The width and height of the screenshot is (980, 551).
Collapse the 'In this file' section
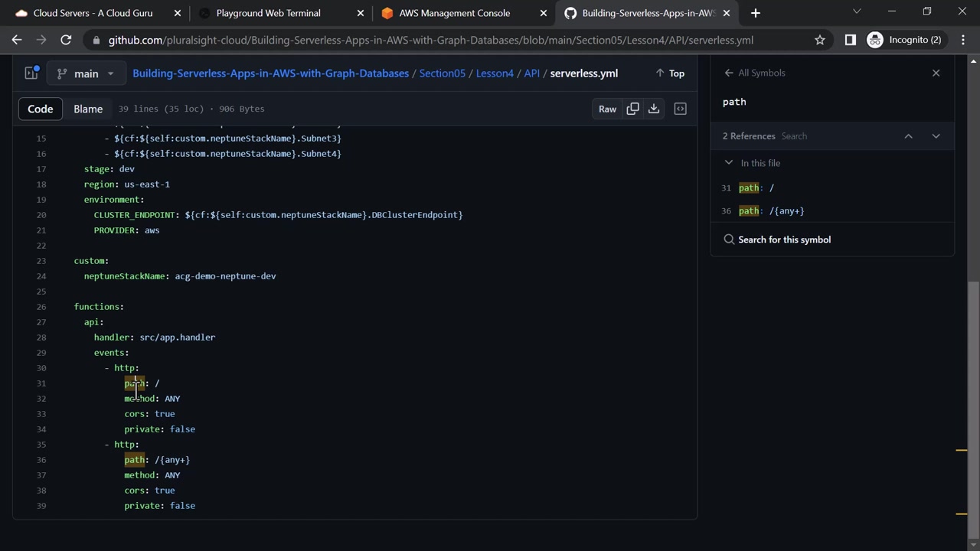click(729, 163)
